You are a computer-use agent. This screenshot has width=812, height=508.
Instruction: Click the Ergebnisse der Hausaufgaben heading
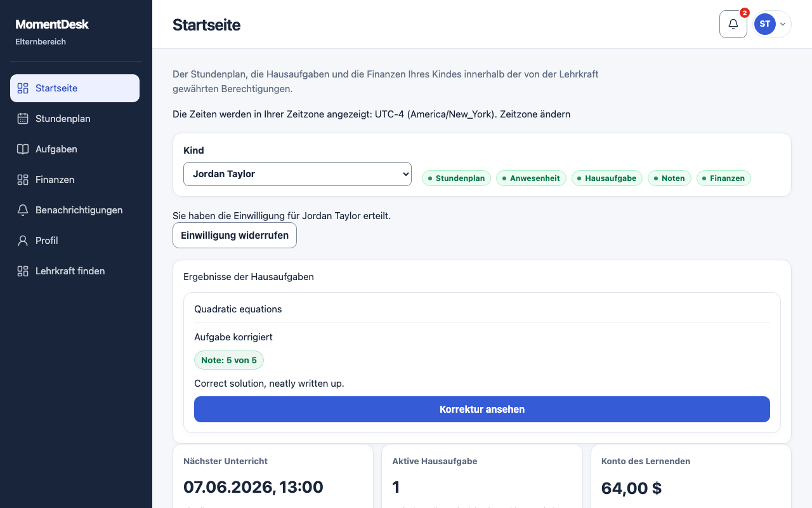(x=249, y=277)
